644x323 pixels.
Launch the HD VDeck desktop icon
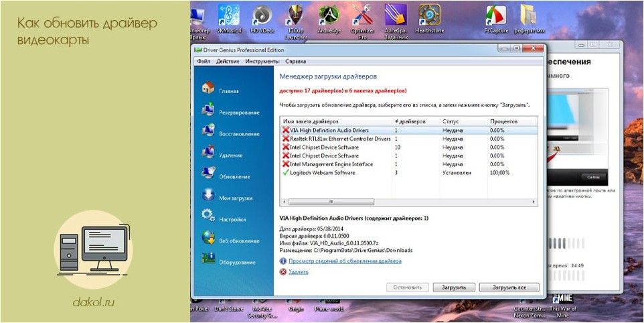[263, 19]
